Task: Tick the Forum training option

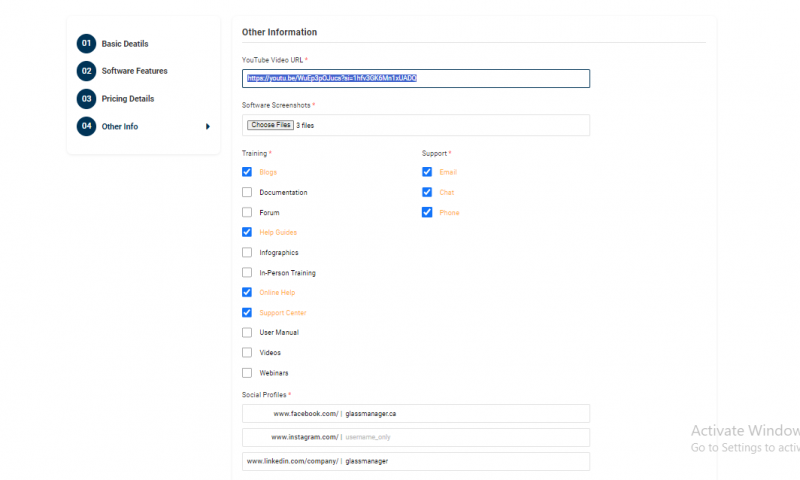Action: (247, 212)
